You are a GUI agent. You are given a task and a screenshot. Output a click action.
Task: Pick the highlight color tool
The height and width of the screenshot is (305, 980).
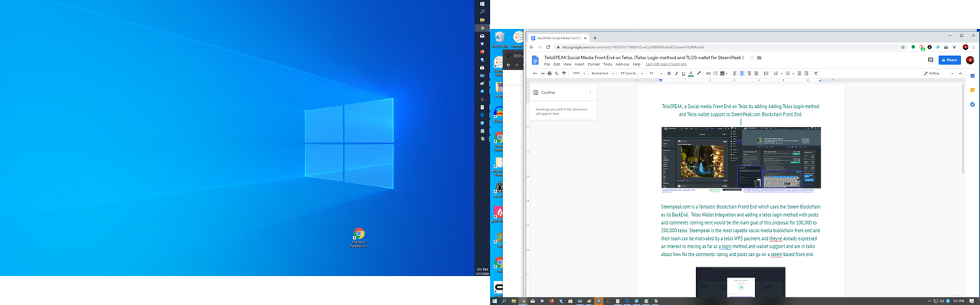(x=699, y=73)
